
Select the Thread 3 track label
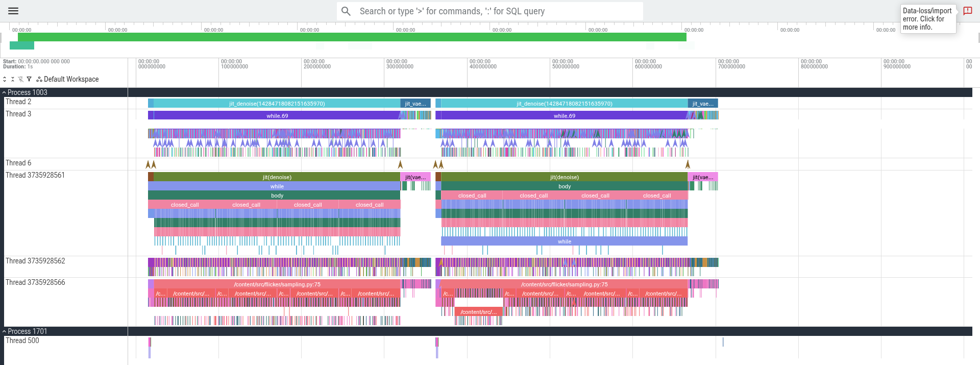(x=18, y=114)
